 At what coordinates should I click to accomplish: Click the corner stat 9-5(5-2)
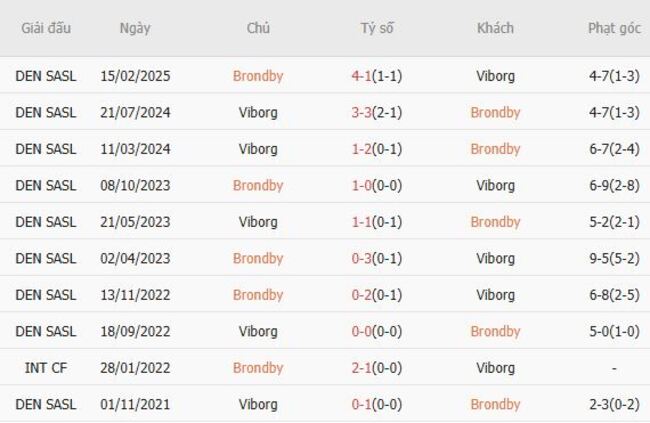tap(614, 258)
